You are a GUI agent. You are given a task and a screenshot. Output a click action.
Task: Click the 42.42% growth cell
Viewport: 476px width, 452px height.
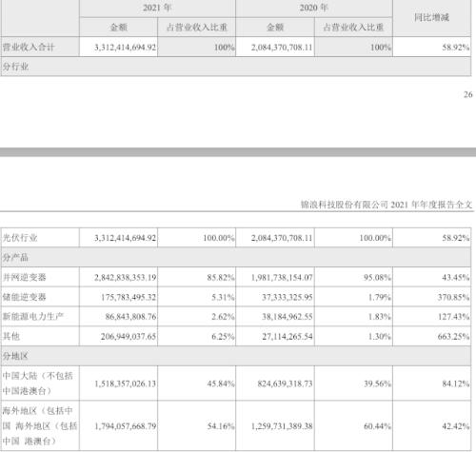(456, 426)
